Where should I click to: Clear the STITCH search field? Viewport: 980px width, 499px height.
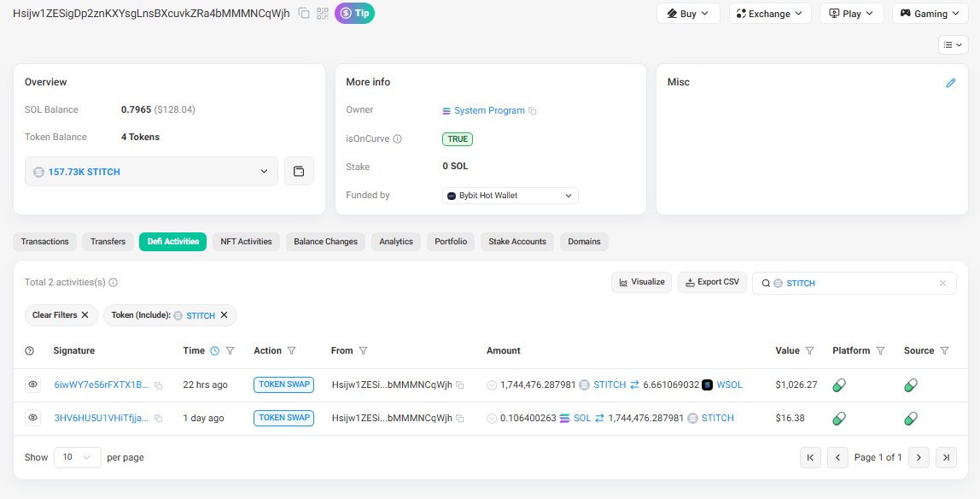[x=942, y=284]
